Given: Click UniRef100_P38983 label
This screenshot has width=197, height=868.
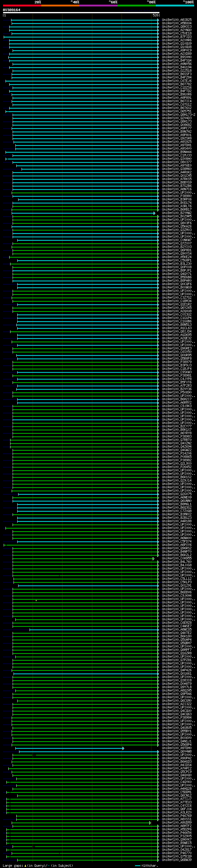Looking at the screenshot, I should pos(176,437).
